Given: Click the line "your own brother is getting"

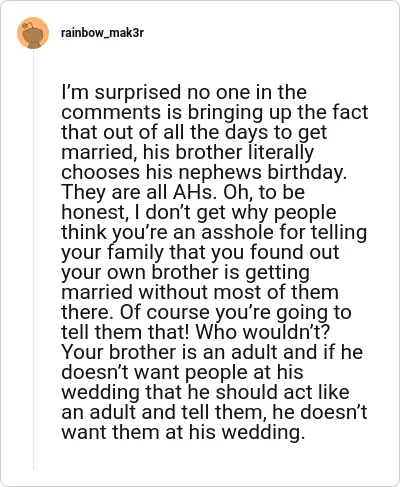Looking at the screenshot, I should [x=186, y=273].
